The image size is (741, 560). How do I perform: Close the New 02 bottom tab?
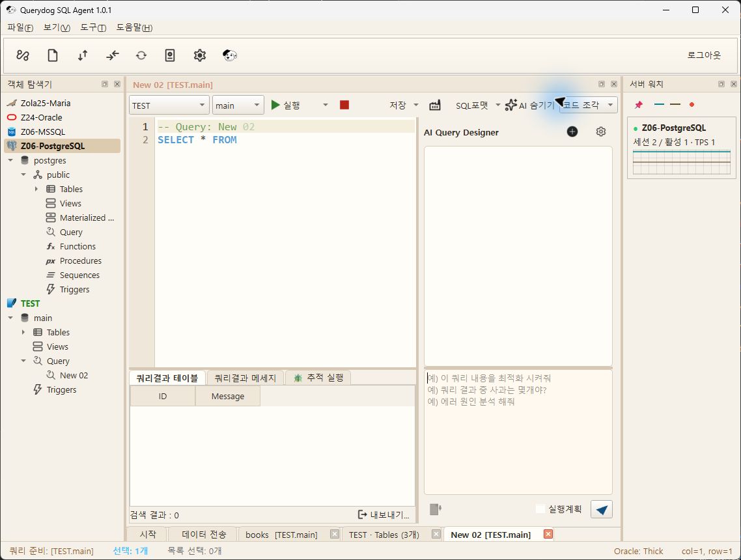tap(548, 534)
